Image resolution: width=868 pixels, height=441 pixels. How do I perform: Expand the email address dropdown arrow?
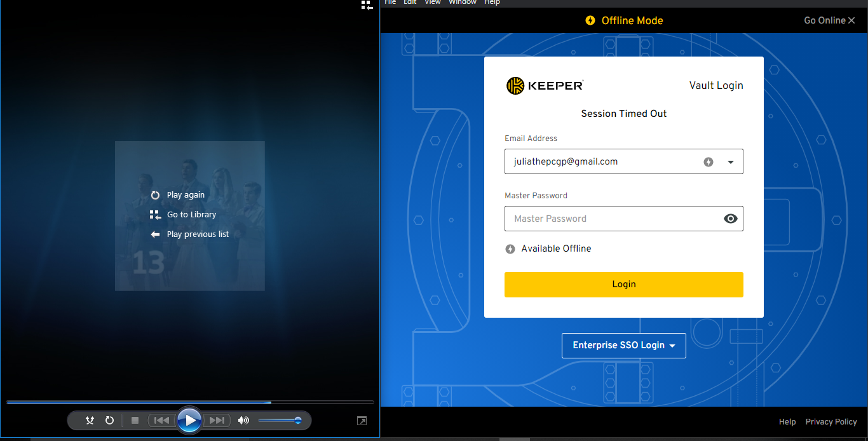[730, 162]
